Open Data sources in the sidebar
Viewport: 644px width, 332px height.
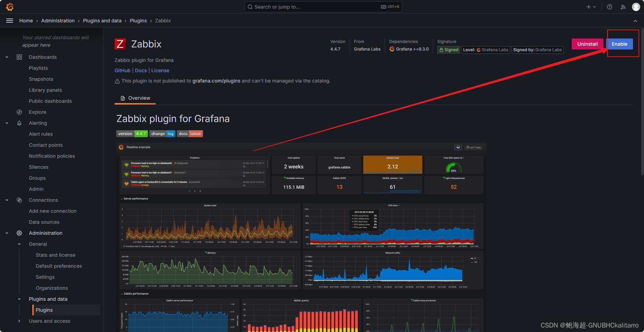pos(44,222)
